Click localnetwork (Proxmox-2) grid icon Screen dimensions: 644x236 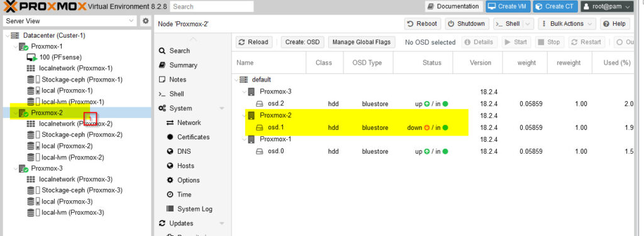tap(31, 124)
